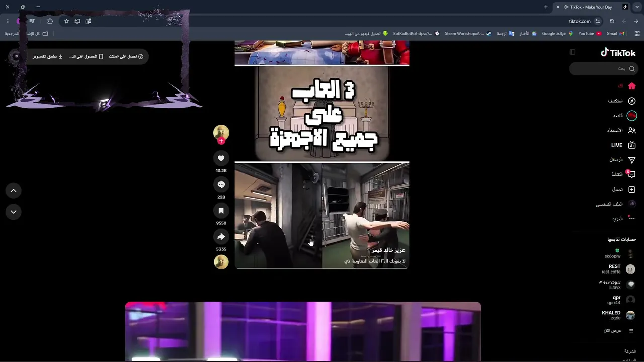
Task: Open followed account ii.rayx
Action: pos(617,285)
